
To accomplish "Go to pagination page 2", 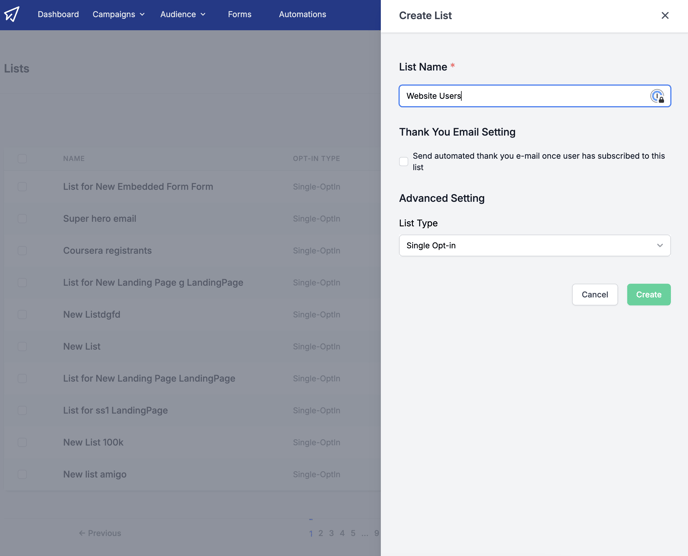I will pyautogui.click(x=321, y=533).
